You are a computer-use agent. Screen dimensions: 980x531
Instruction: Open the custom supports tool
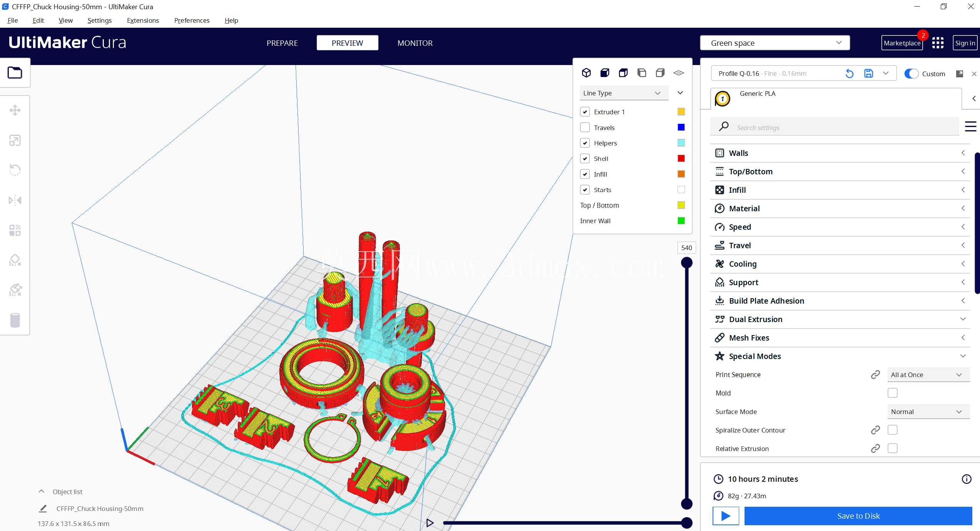(15, 290)
